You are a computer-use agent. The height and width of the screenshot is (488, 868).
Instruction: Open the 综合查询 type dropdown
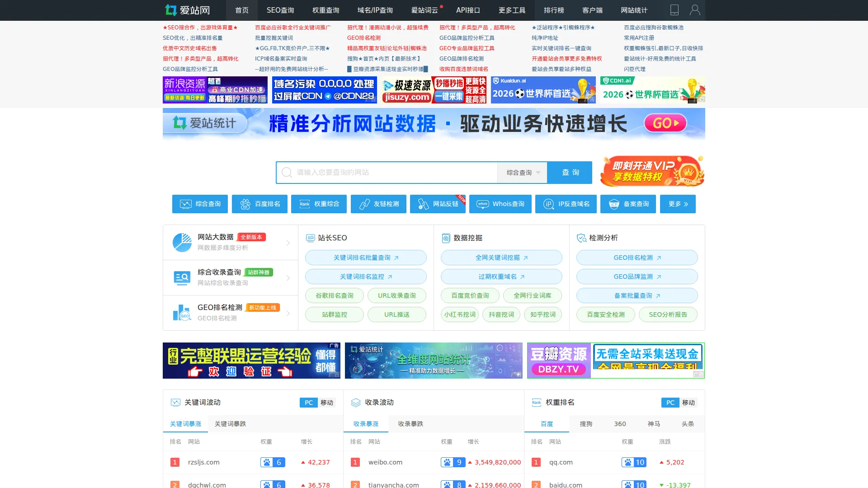(x=522, y=173)
